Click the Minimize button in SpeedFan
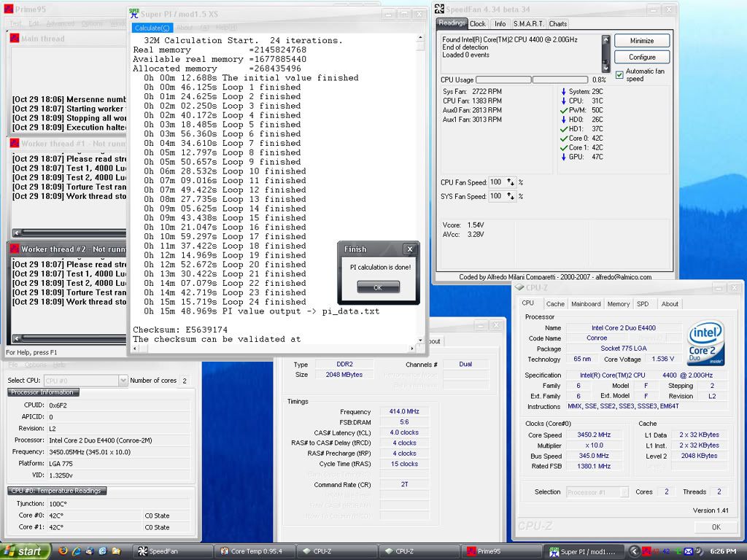 [x=642, y=41]
